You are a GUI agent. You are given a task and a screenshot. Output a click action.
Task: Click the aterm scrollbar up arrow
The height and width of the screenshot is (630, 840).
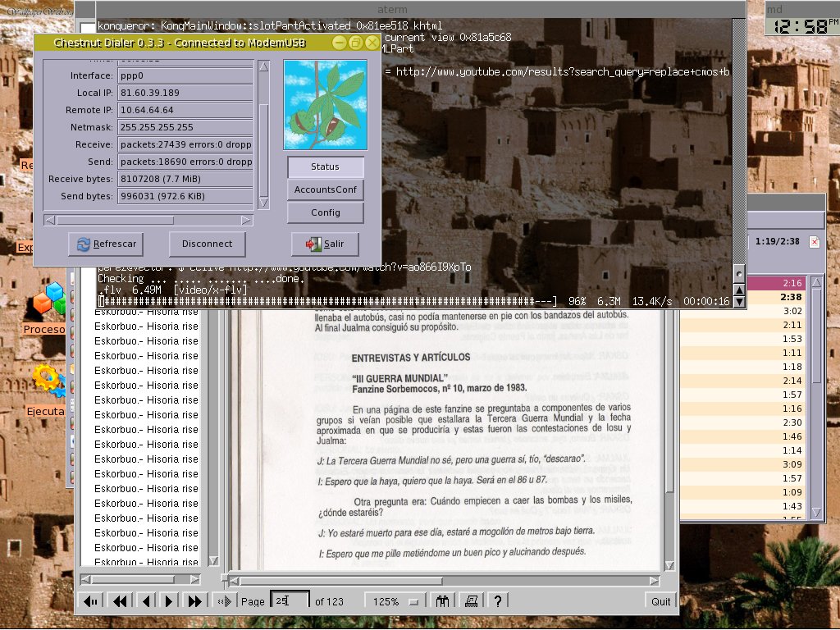click(x=739, y=290)
